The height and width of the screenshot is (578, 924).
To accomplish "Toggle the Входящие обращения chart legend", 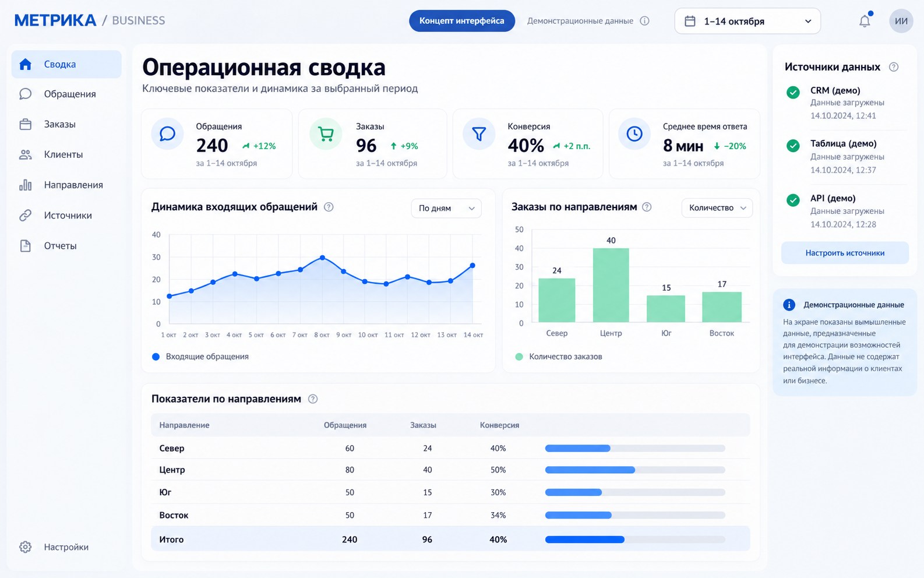I will [200, 357].
